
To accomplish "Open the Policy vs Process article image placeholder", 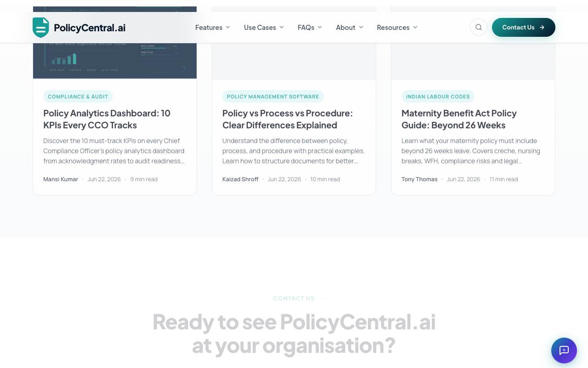I will tap(294, 61).
